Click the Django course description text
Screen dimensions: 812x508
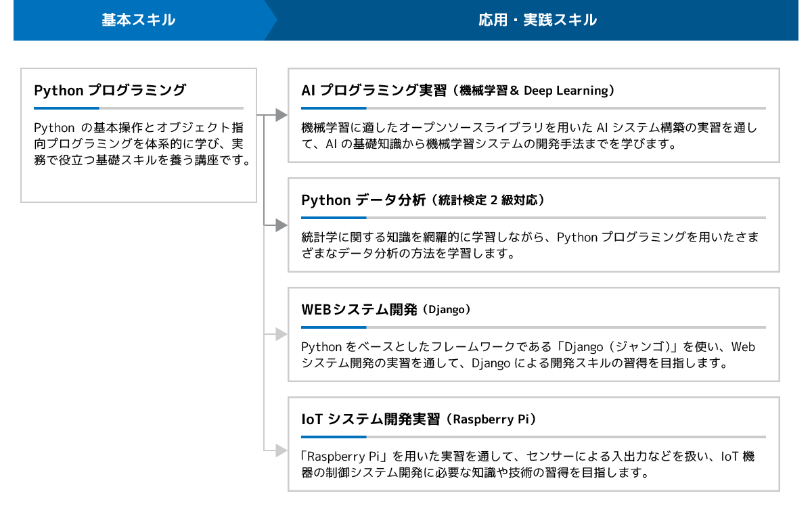[528, 354]
